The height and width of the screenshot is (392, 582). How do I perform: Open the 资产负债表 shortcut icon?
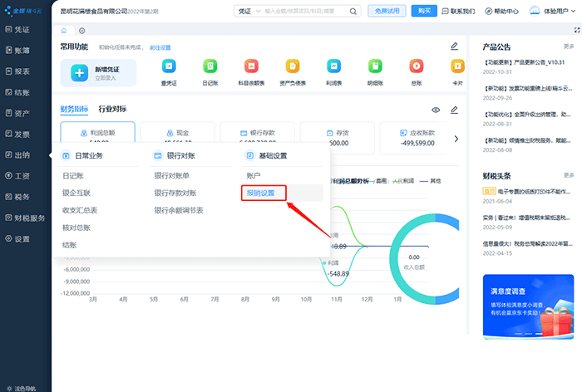click(x=293, y=66)
